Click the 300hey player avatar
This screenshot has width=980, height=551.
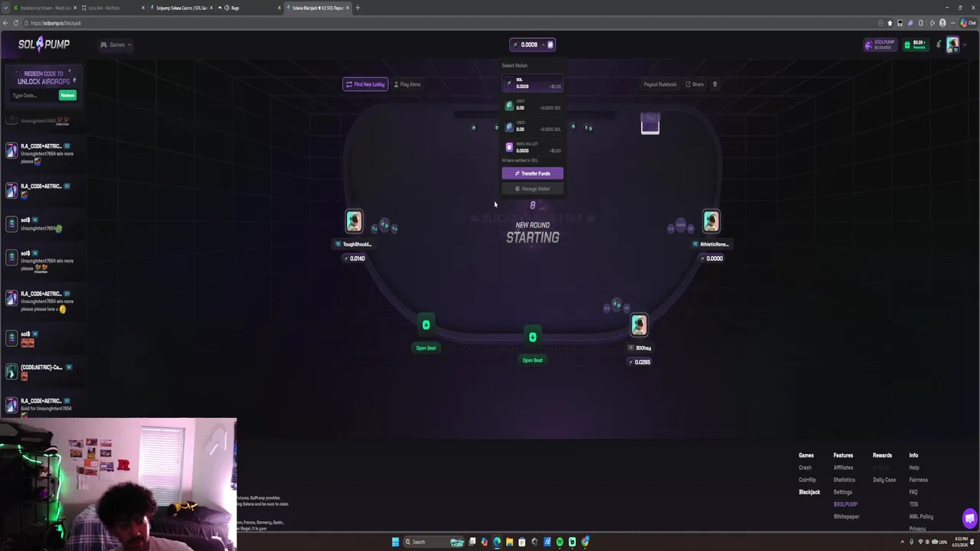coord(639,325)
